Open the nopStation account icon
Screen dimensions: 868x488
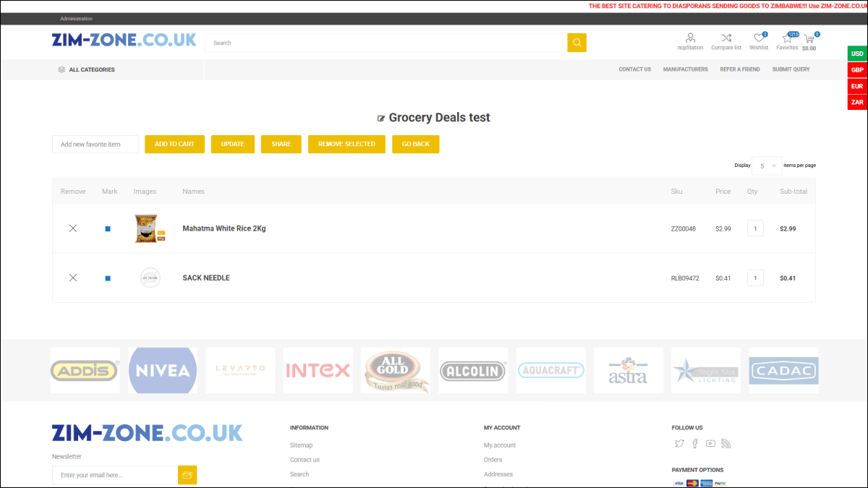point(690,38)
